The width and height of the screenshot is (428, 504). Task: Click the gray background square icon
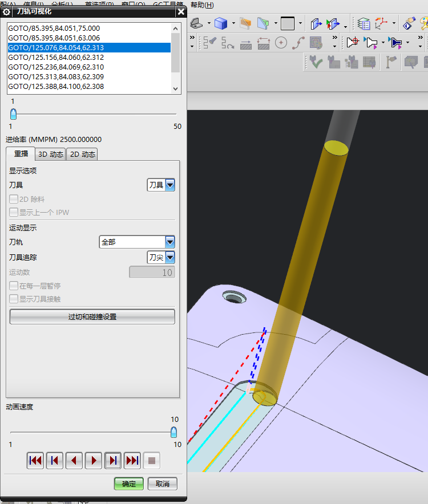[x=288, y=23]
